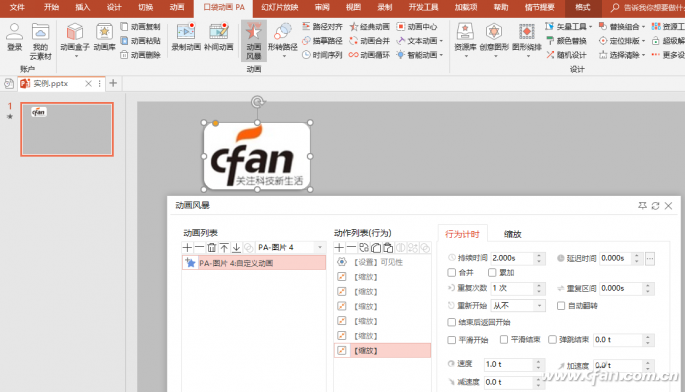Click 动画删除 delete animation

pyautogui.click(x=140, y=55)
